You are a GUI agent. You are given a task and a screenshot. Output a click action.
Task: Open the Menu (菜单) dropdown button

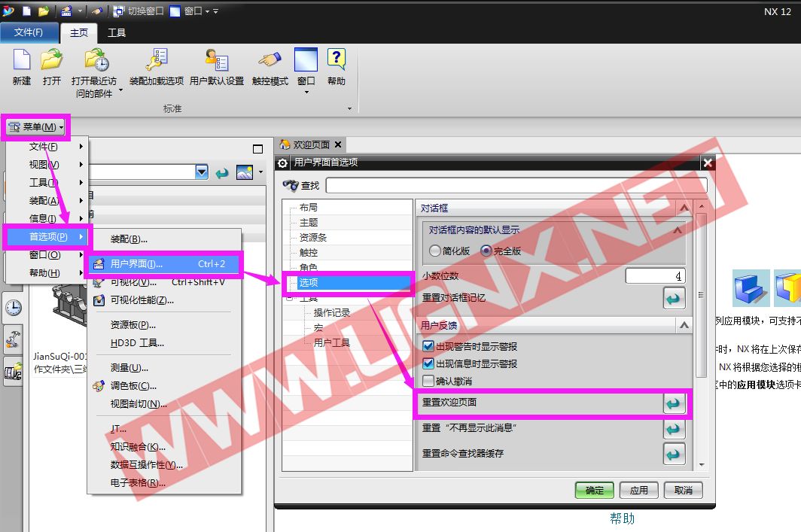click(x=35, y=126)
